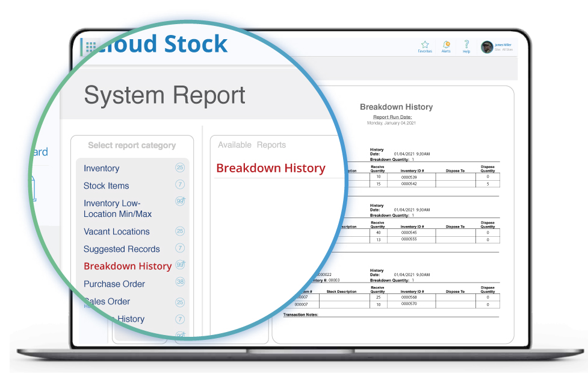This screenshot has height=379, width=588.
Task: Select the Inventory report category
Action: click(x=102, y=168)
